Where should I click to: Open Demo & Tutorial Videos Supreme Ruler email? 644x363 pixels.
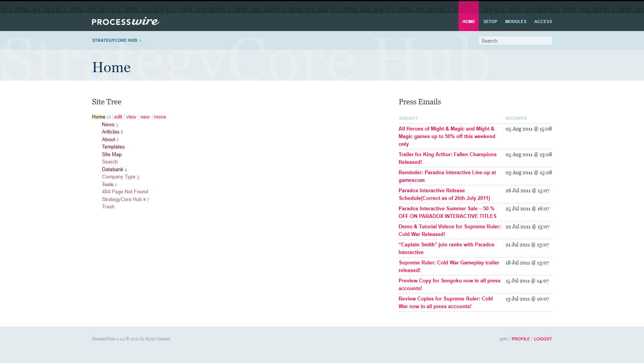click(450, 231)
